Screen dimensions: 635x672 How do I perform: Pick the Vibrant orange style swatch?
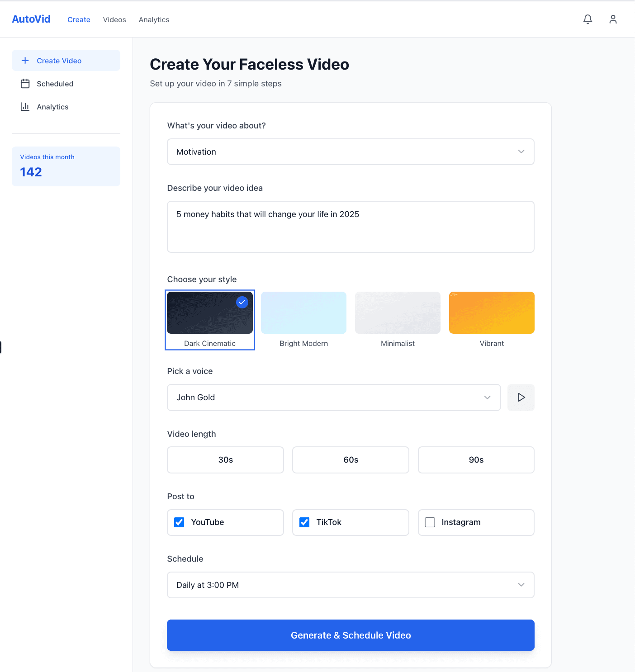point(492,312)
